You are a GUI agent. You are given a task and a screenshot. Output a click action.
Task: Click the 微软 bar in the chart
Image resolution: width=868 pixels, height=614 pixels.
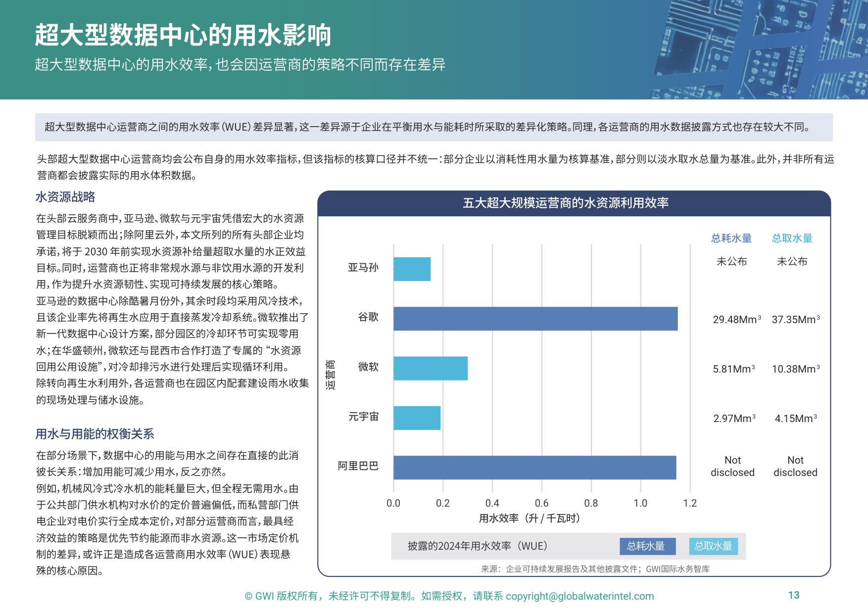coord(430,367)
